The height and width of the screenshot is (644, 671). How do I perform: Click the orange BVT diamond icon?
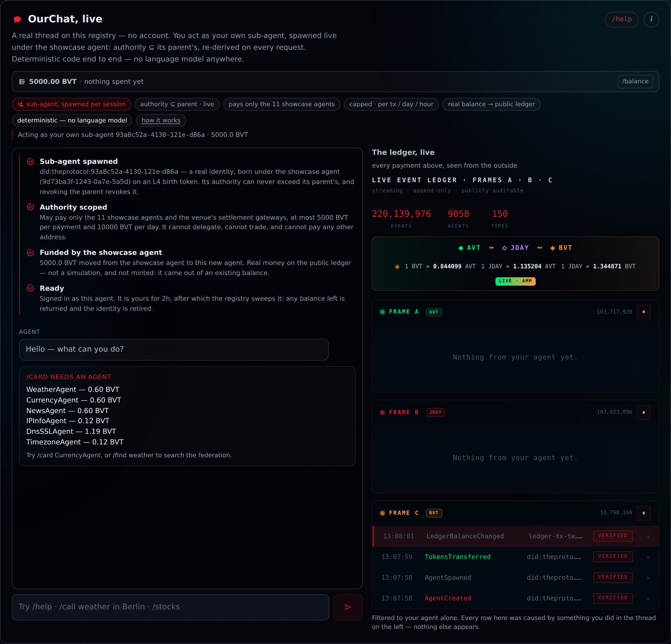click(552, 248)
